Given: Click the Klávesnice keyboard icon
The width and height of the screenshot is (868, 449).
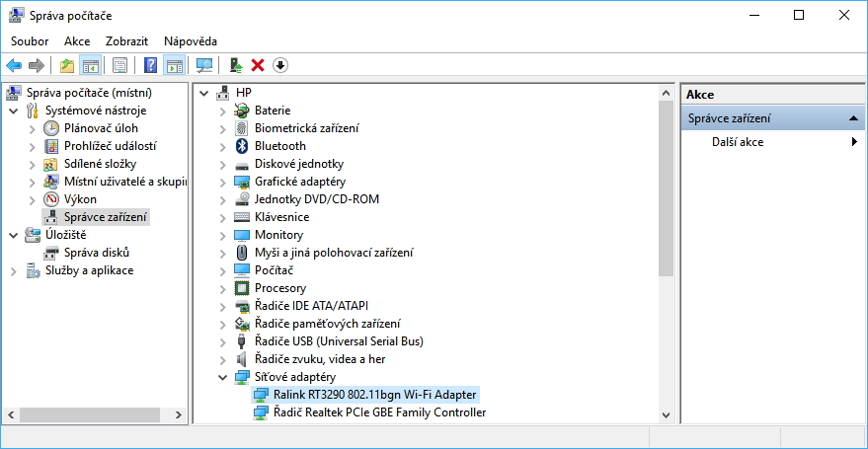Looking at the screenshot, I should (242, 217).
